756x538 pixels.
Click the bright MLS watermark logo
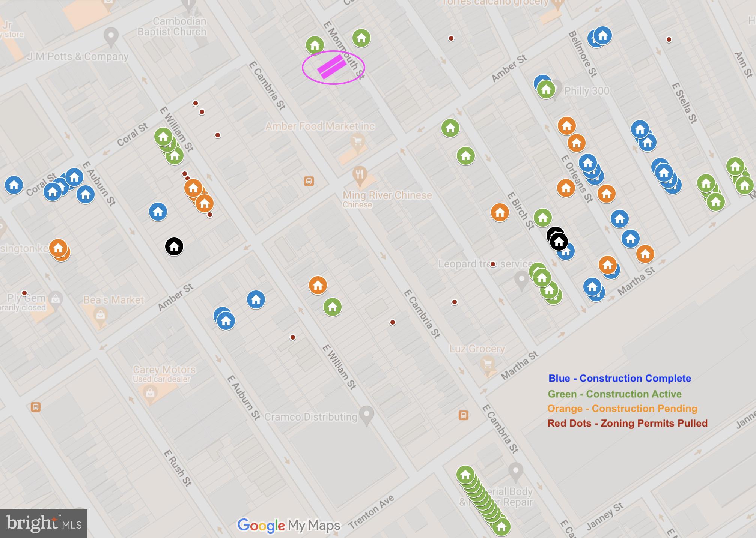click(44, 523)
